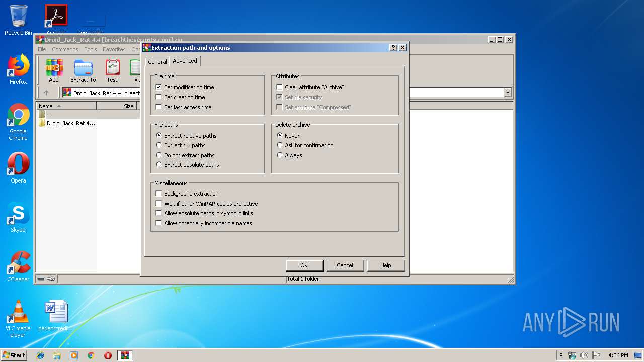
Task: Open Windows Explorer from the taskbar
Action: tap(57, 355)
